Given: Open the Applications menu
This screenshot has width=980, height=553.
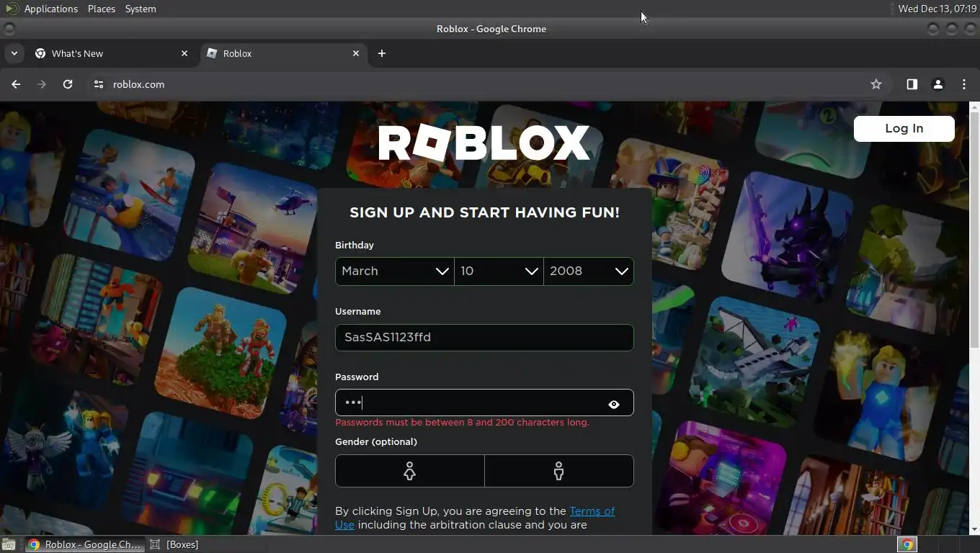Looking at the screenshot, I should coord(50,9).
